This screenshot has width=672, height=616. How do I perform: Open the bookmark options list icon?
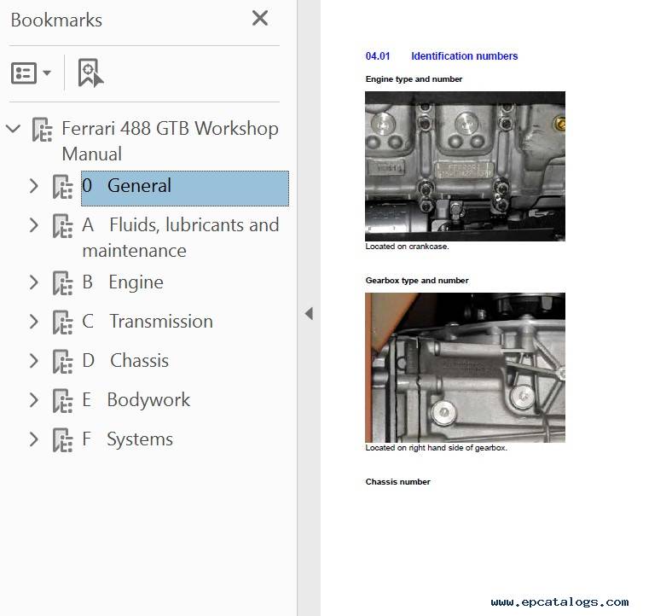coord(24,73)
